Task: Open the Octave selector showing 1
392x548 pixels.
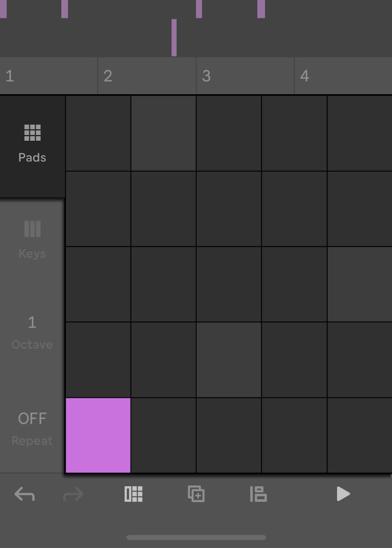Action: (32, 332)
